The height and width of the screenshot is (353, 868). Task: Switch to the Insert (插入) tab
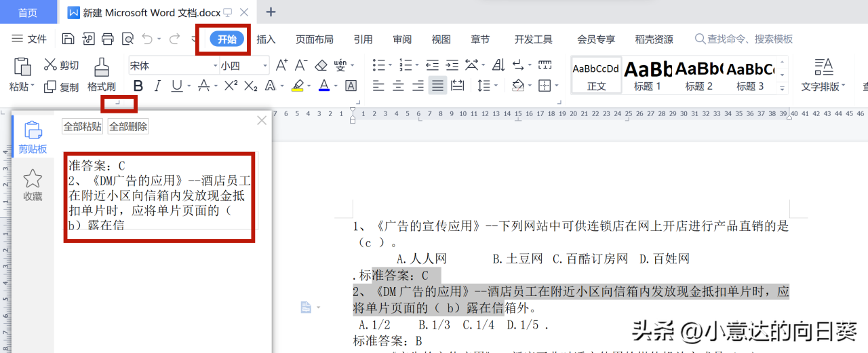pos(266,39)
